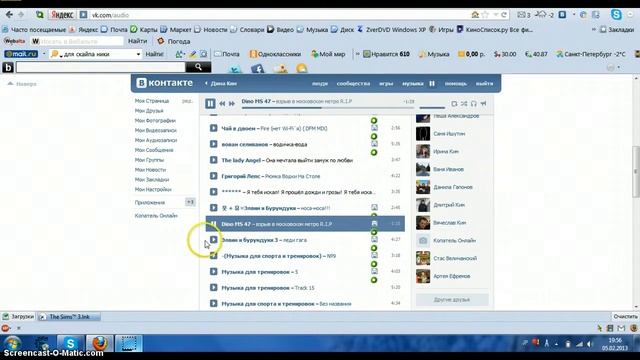Play Элвин и бурундуки 3 леди гага
This screenshot has height=360, width=640.
[x=213, y=240]
